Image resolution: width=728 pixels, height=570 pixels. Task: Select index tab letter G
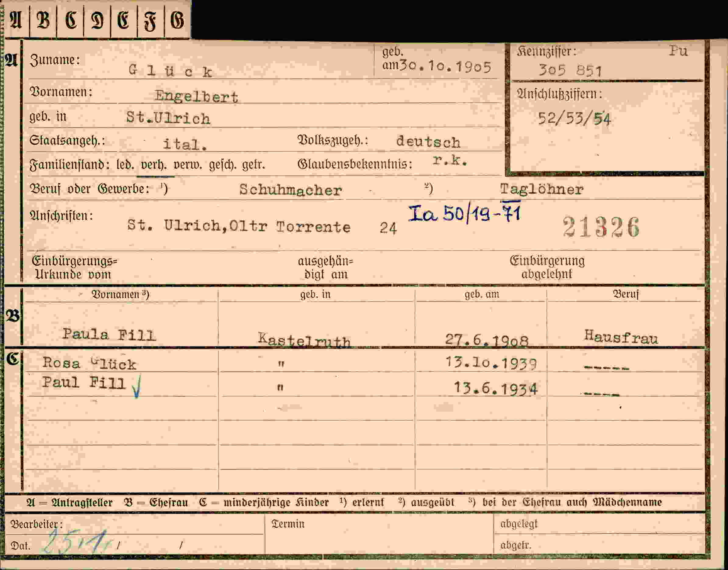177,20
